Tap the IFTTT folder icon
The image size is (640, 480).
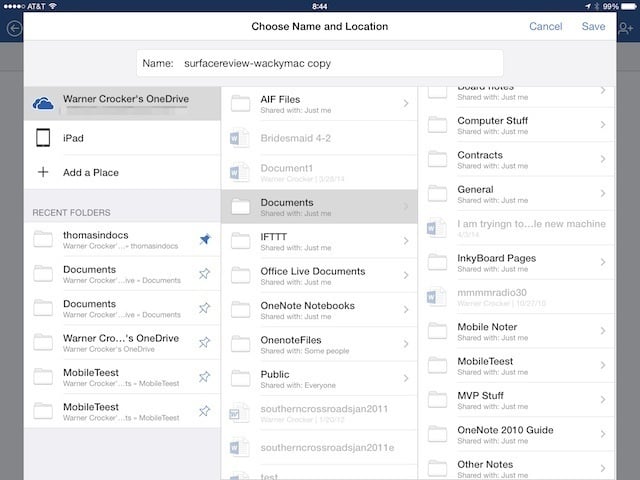pos(240,241)
